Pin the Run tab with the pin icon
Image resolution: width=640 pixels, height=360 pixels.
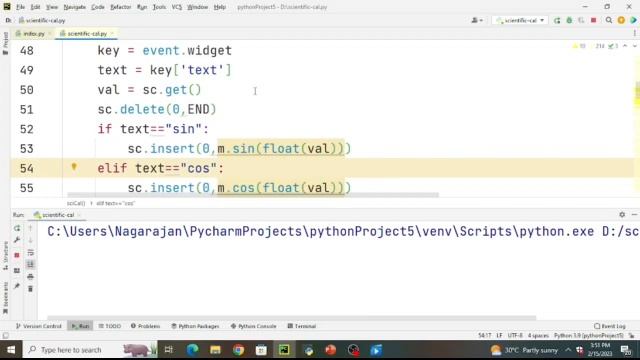click(17, 286)
